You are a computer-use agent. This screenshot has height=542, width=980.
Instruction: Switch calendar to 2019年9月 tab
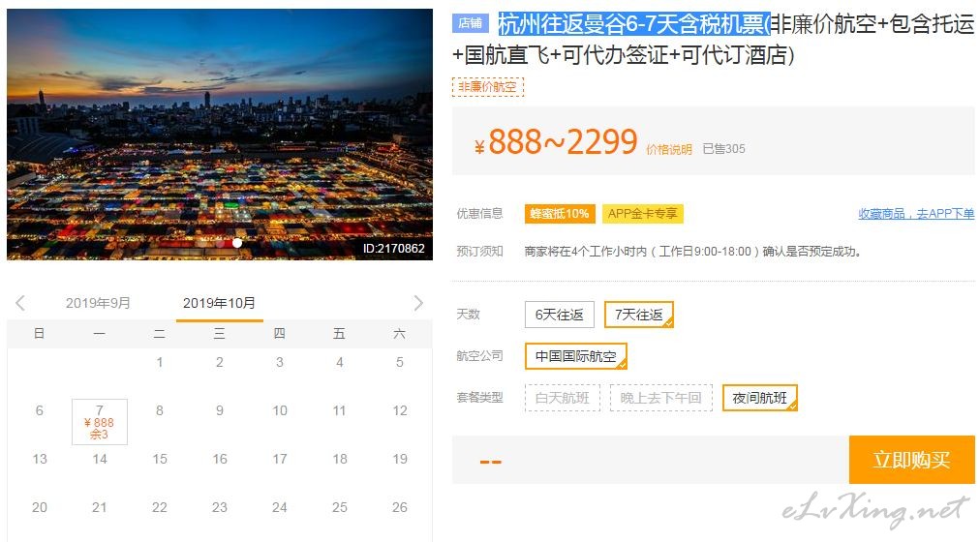(98, 303)
